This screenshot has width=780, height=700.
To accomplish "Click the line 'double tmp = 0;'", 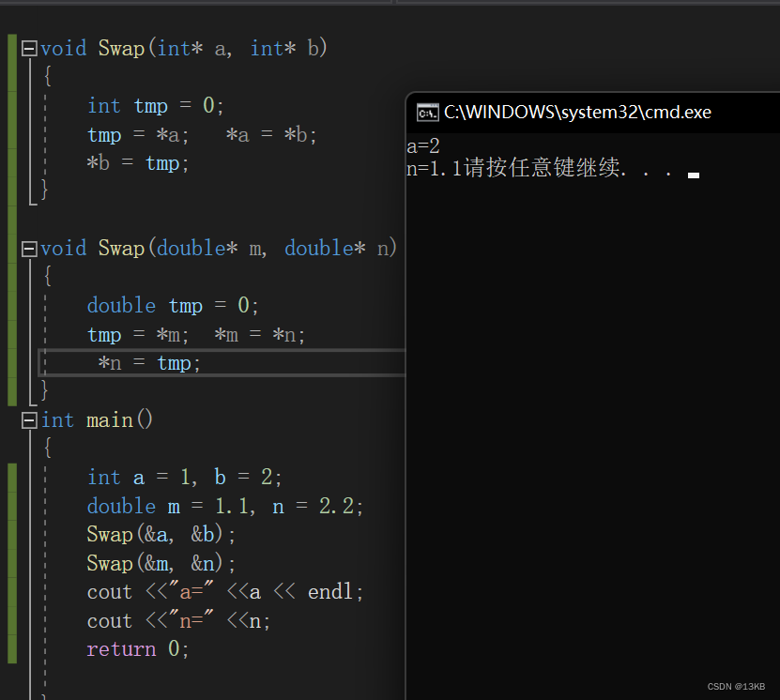I will point(173,305).
